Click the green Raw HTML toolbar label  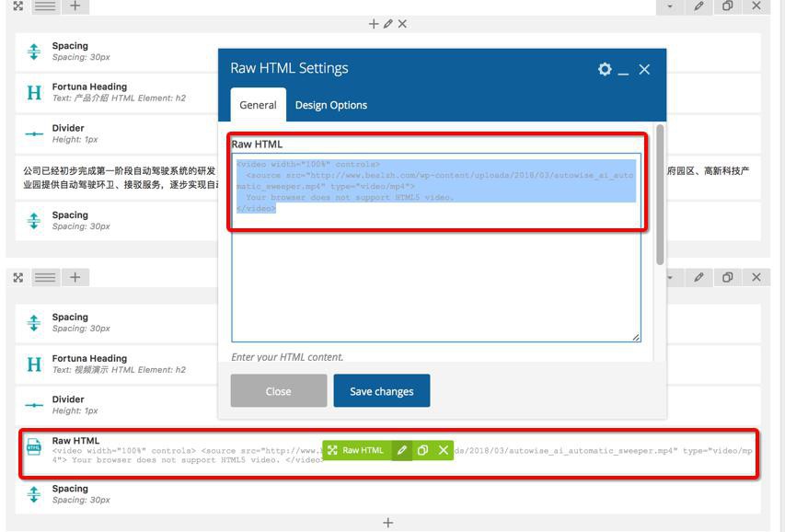point(363,450)
